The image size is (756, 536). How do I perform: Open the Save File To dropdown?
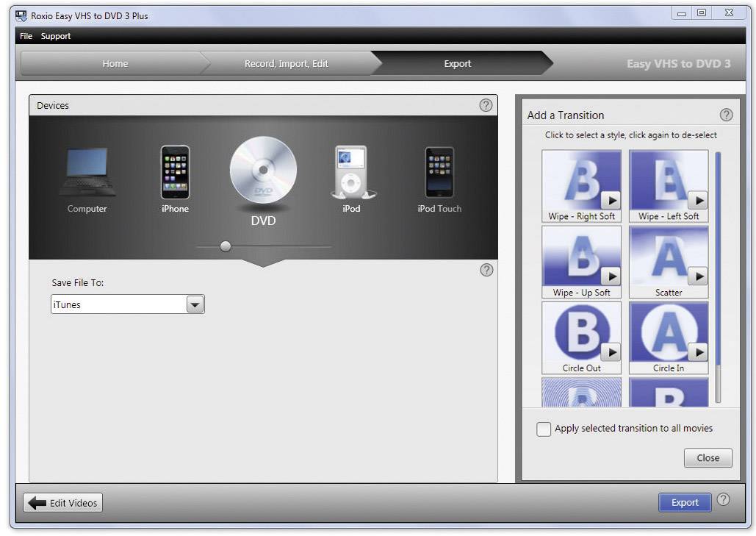(x=195, y=304)
